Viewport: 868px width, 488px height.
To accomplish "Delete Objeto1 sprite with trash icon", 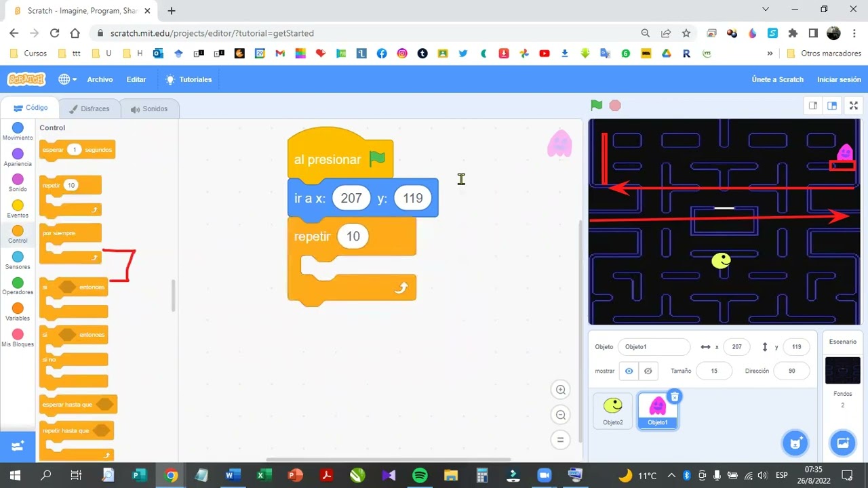I will 674,396.
